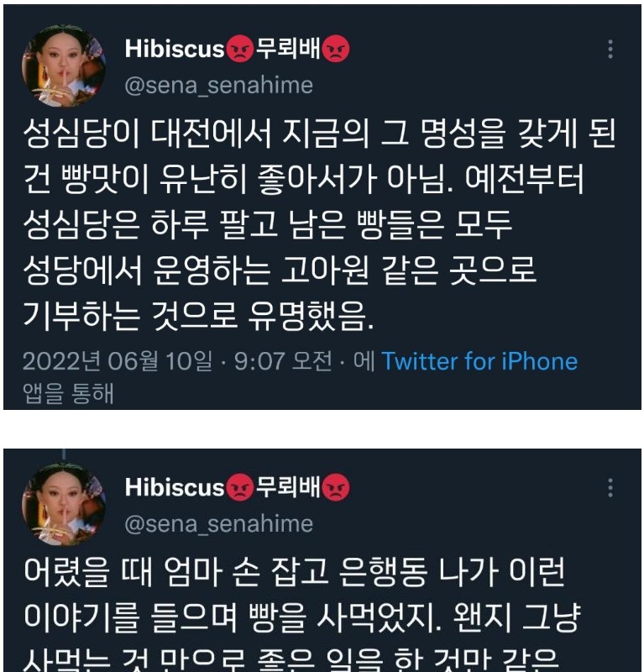Click the 무뢰배 name text on the first tweet
This screenshot has height=672, width=644.
288,49
